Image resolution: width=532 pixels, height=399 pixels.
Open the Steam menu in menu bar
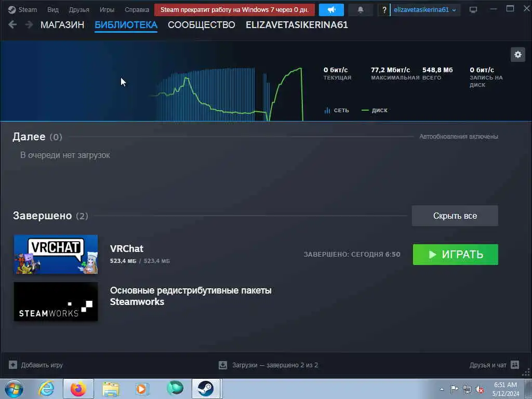click(x=28, y=9)
